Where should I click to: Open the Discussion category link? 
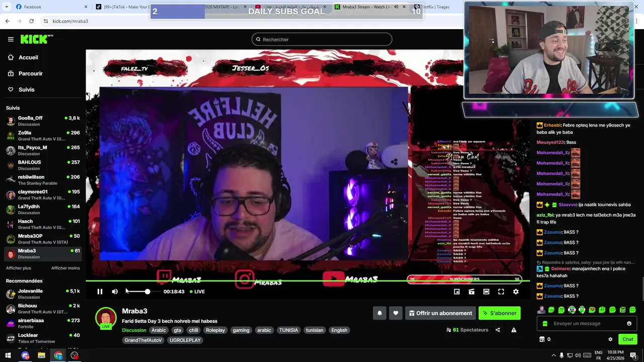point(134,330)
